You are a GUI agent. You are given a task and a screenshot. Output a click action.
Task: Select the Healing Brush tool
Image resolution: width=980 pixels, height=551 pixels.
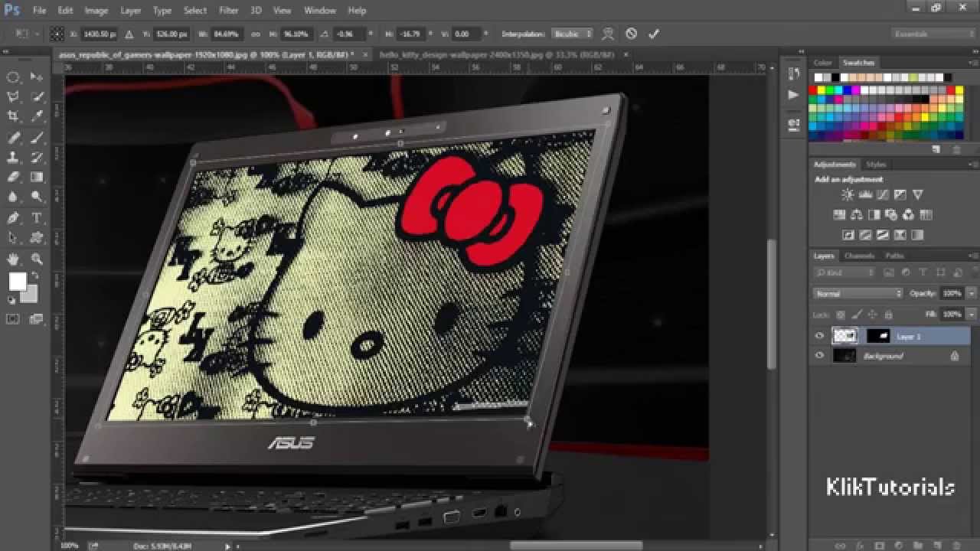click(13, 138)
